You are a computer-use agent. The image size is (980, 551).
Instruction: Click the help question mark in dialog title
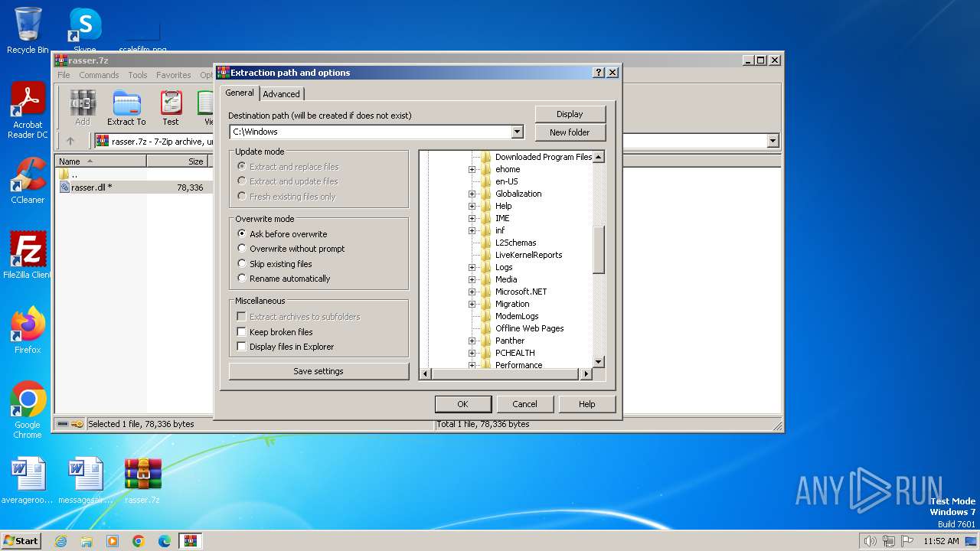point(599,73)
